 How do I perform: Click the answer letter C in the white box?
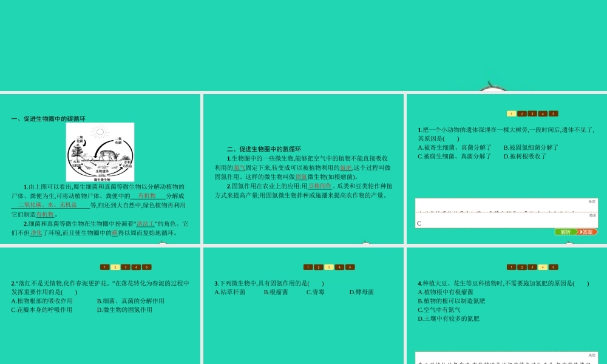(x=419, y=224)
